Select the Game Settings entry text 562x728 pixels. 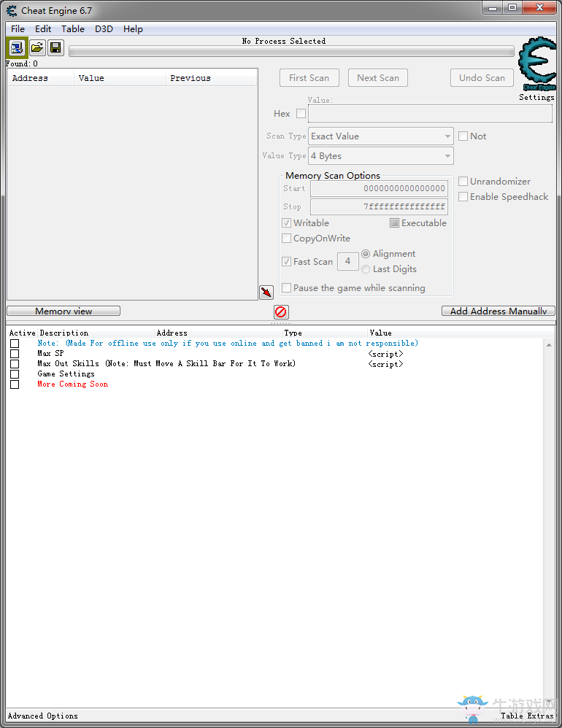(x=66, y=373)
